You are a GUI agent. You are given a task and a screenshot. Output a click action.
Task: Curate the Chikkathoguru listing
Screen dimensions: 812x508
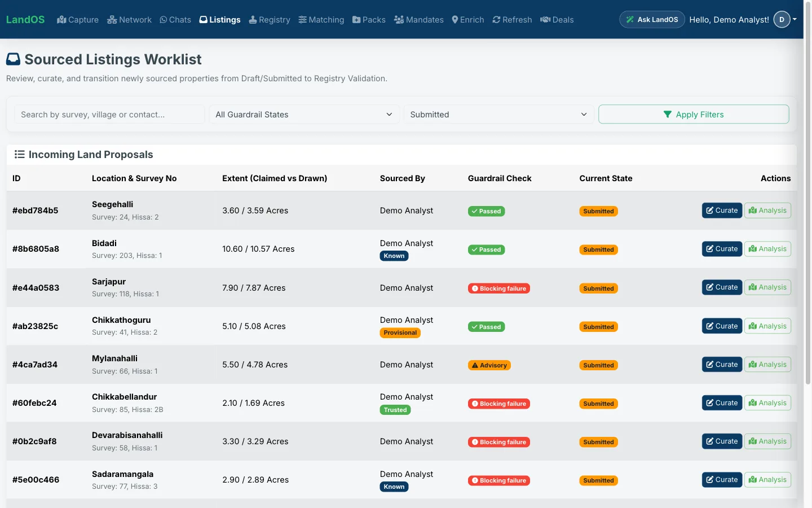(722, 326)
